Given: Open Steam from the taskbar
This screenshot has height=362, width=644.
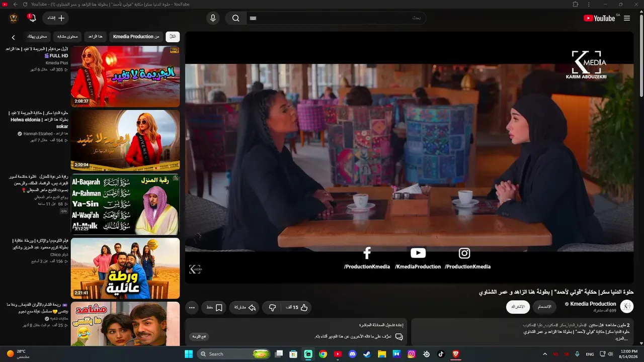Looking at the screenshot, I should click(x=367, y=354).
